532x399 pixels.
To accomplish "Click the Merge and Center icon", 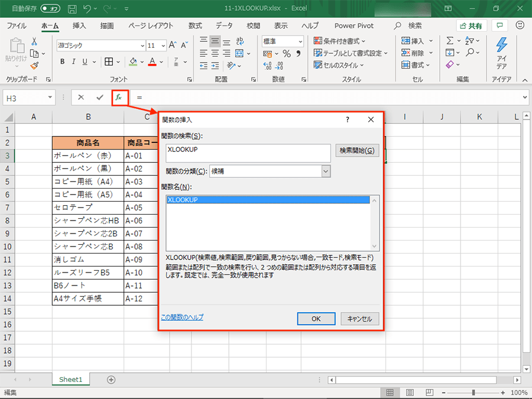I will click(x=239, y=53).
